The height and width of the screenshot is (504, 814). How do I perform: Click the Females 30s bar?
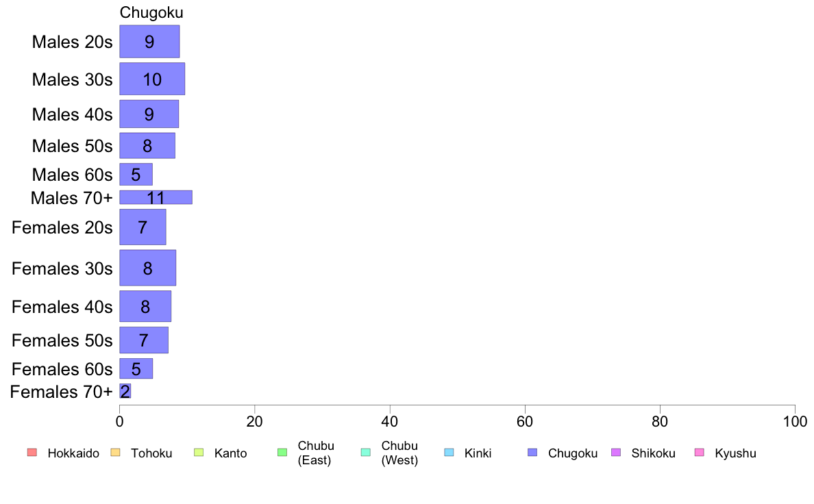tap(148, 268)
